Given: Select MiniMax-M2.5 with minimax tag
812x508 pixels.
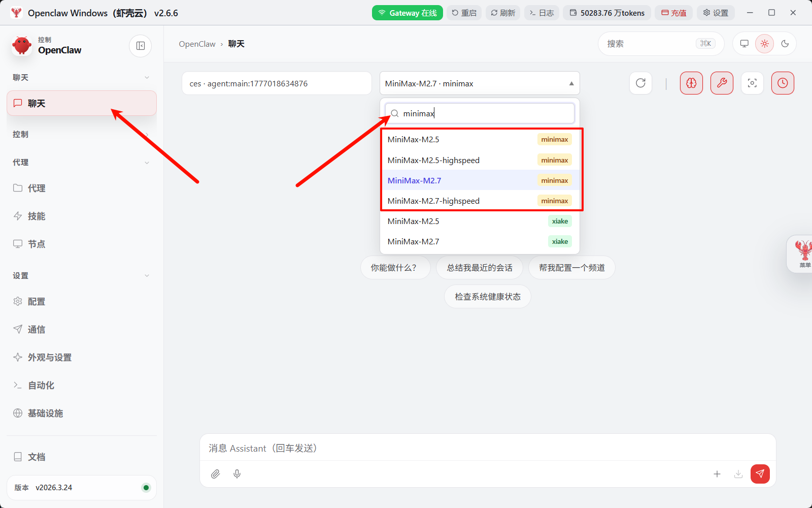Looking at the screenshot, I should click(480, 139).
